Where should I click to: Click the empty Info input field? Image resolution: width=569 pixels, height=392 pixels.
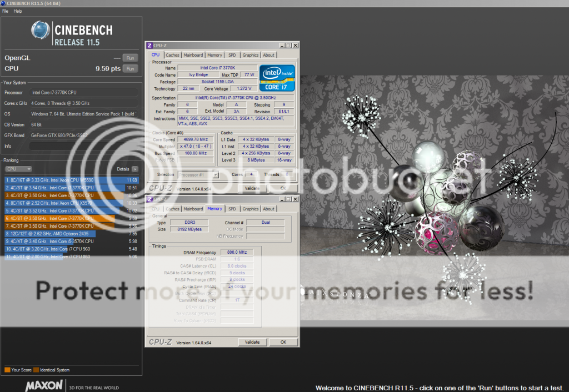[83, 146]
